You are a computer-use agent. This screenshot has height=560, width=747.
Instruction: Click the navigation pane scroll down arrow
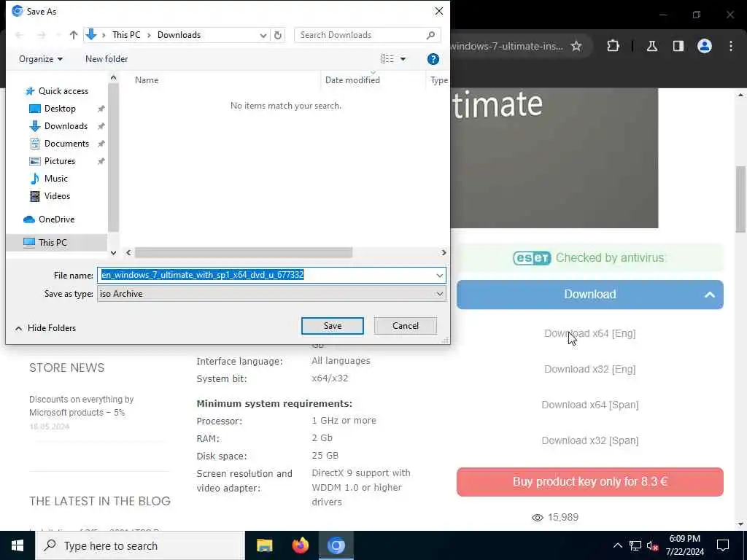(113, 252)
